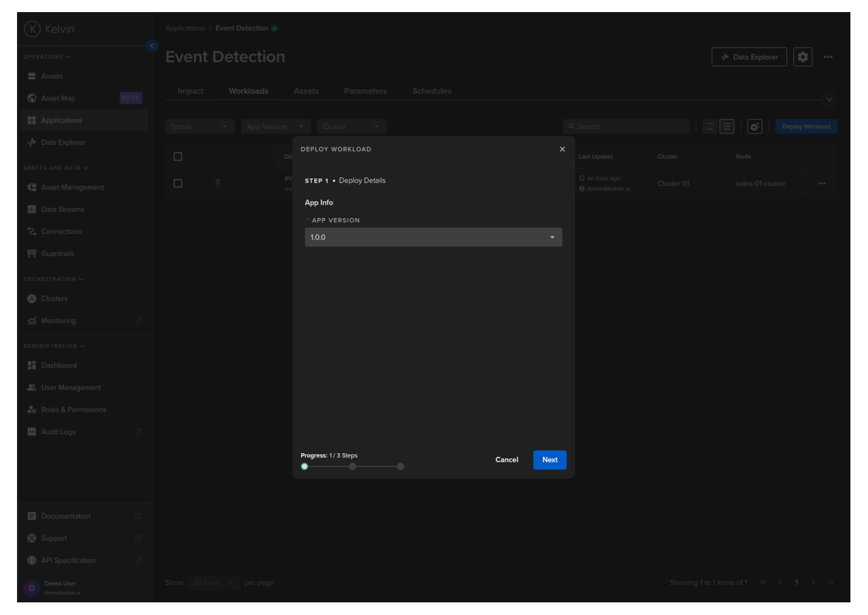
Task: Open the Schedules tab
Action: (432, 91)
